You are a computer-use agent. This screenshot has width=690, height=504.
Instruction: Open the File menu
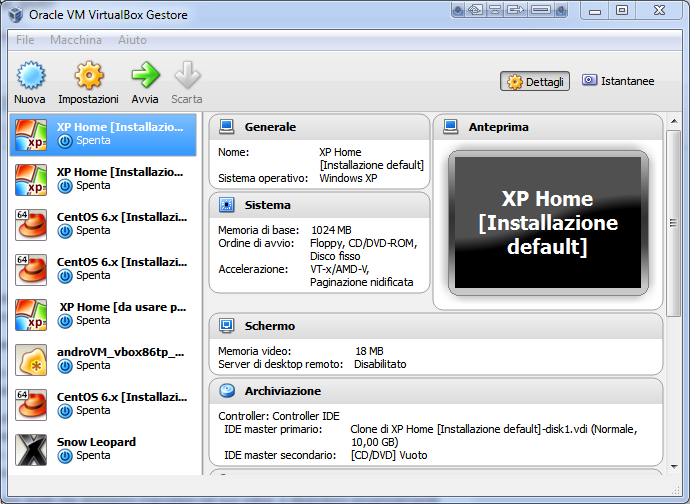coord(25,40)
